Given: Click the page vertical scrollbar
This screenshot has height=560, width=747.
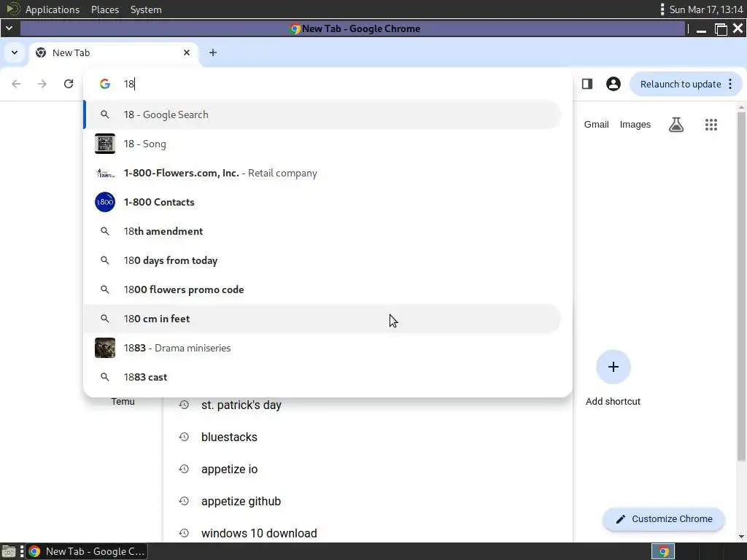Looking at the screenshot, I should pyautogui.click(x=741, y=286).
